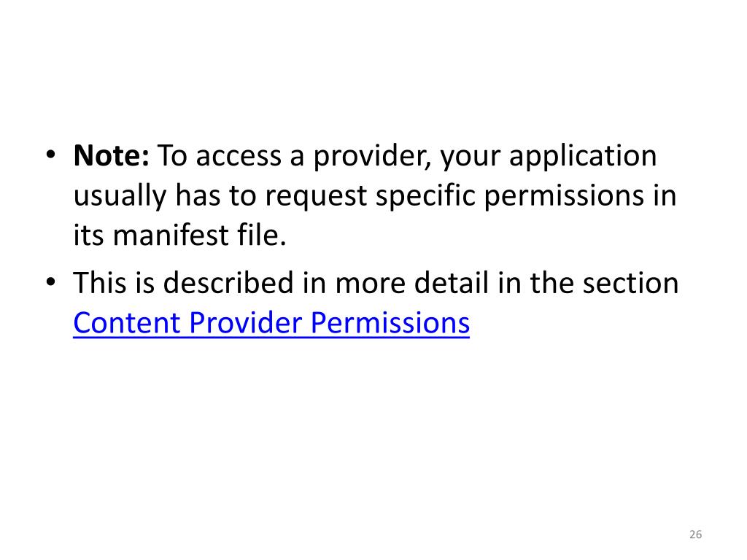Click the word 'described' in second bullet
The height and width of the screenshot is (560, 747).
pyautogui.click(x=228, y=282)
